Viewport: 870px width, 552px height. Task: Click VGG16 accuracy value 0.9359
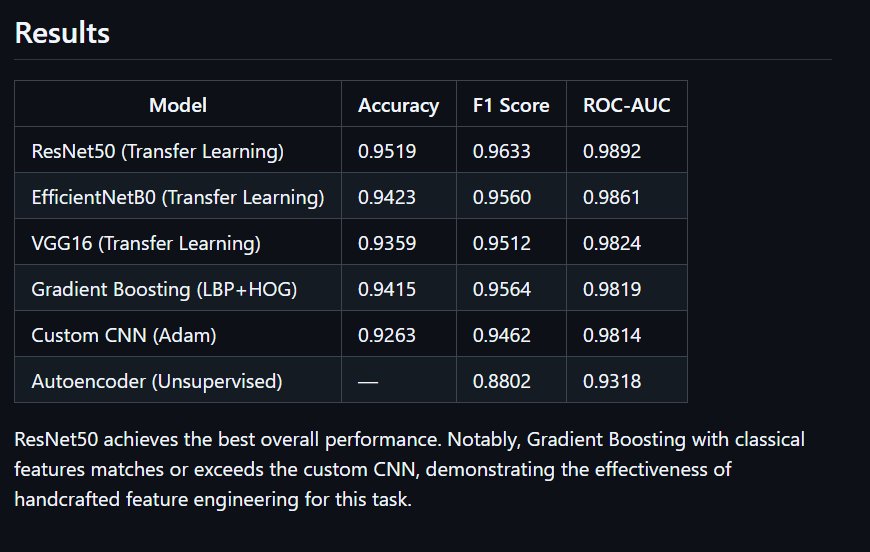387,244
